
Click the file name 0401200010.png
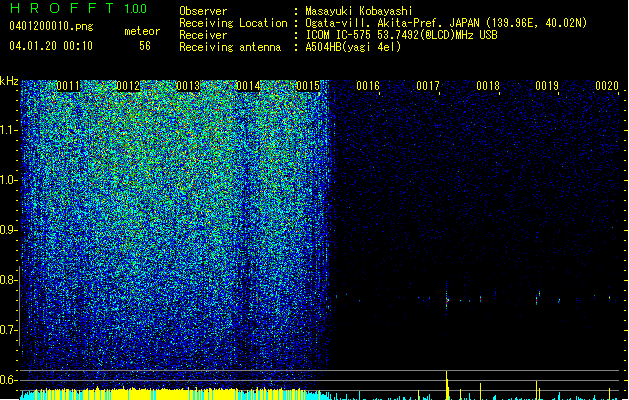[x=51, y=26]
